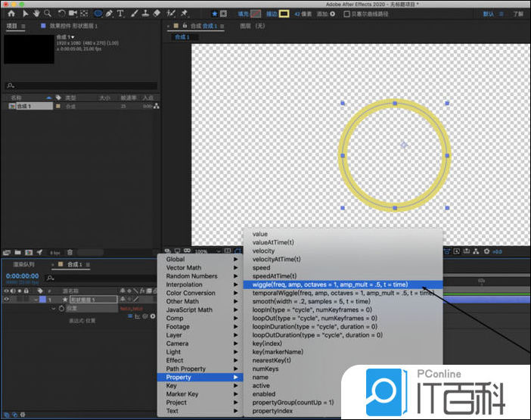
Task: Switch to the render queue tab
Action: point(23,265)
